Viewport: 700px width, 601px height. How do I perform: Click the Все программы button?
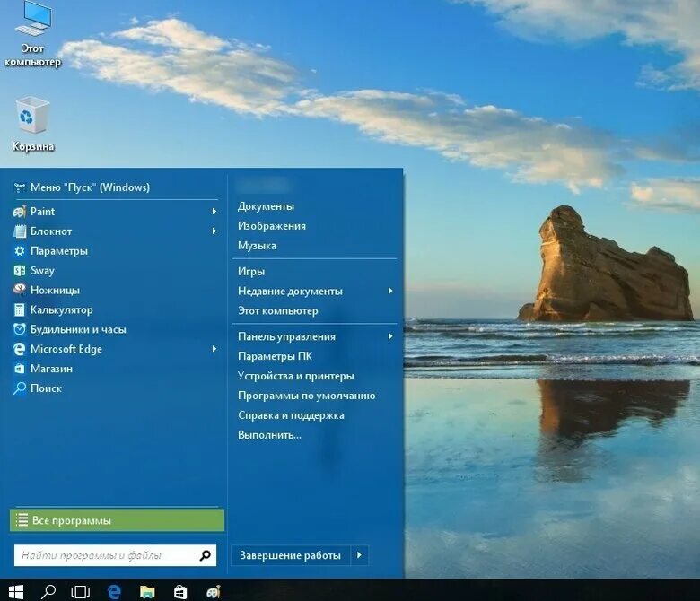point(117,520)
